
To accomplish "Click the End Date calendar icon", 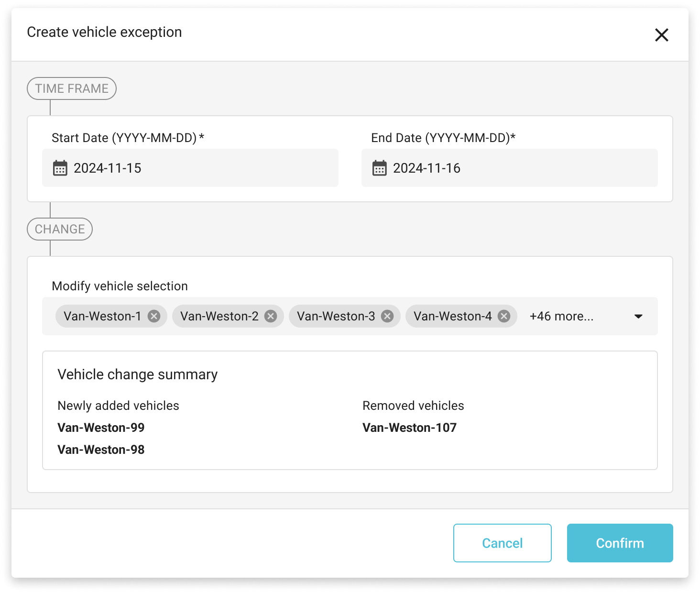I will coord(379,168).
